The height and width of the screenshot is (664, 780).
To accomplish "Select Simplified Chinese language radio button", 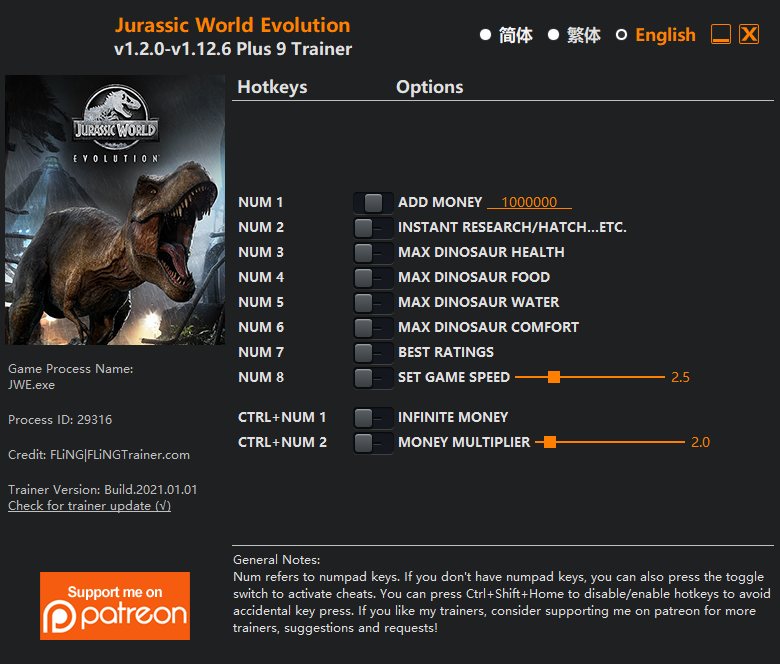I will point(485,35).
